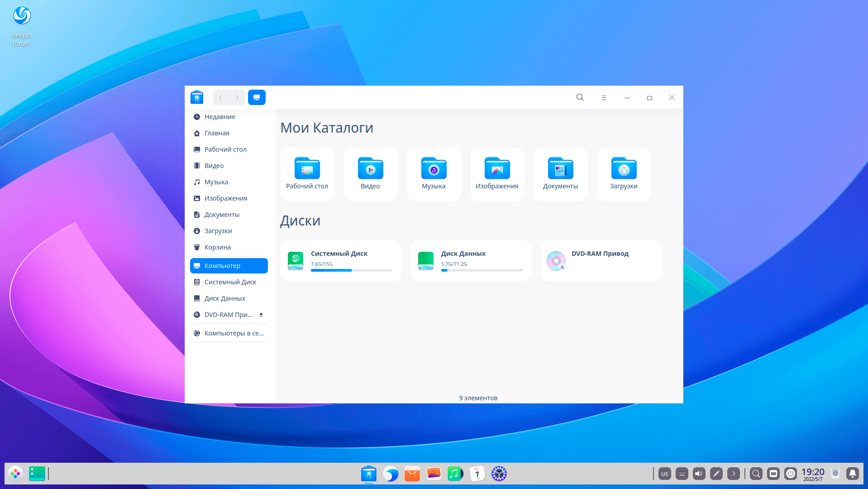The width and height of the screenshot is (868, 489).
Task: Open the Загрузки folder tile
Action: coord(624,174)
